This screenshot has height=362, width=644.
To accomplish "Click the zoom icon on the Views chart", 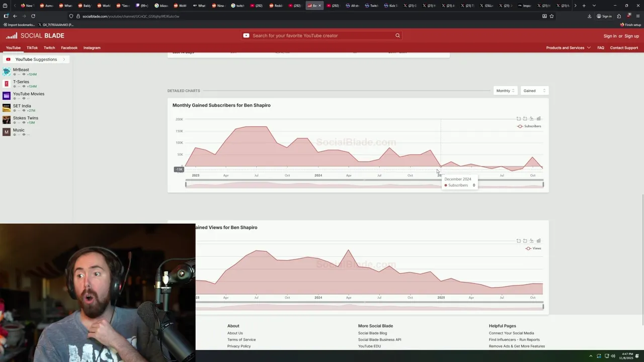I will [519, 241].
